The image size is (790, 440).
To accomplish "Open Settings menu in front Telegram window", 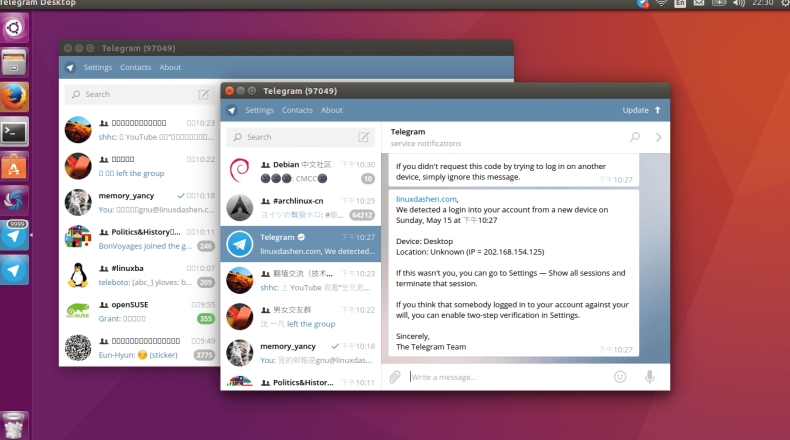I will tap(259, 110).
